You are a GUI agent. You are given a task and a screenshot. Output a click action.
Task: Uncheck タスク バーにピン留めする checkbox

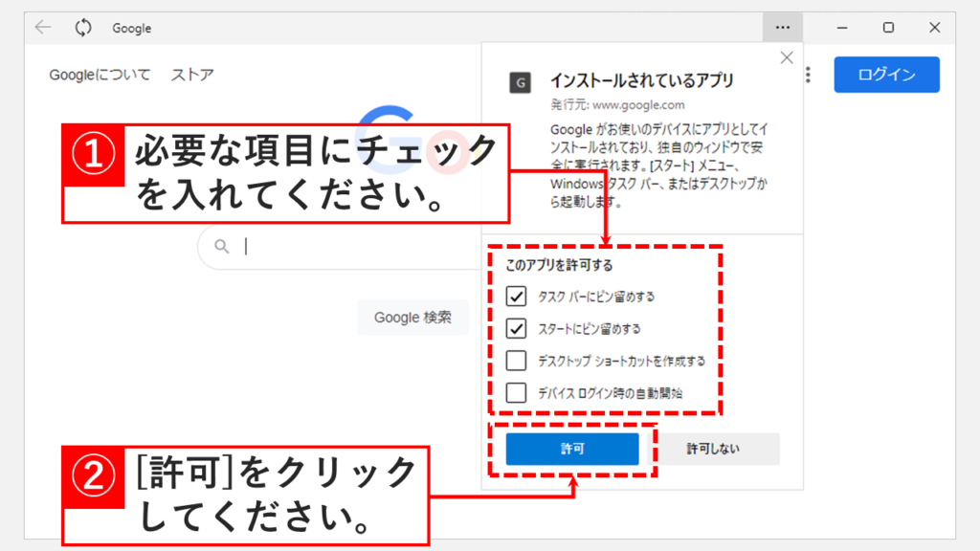(517, 297)
